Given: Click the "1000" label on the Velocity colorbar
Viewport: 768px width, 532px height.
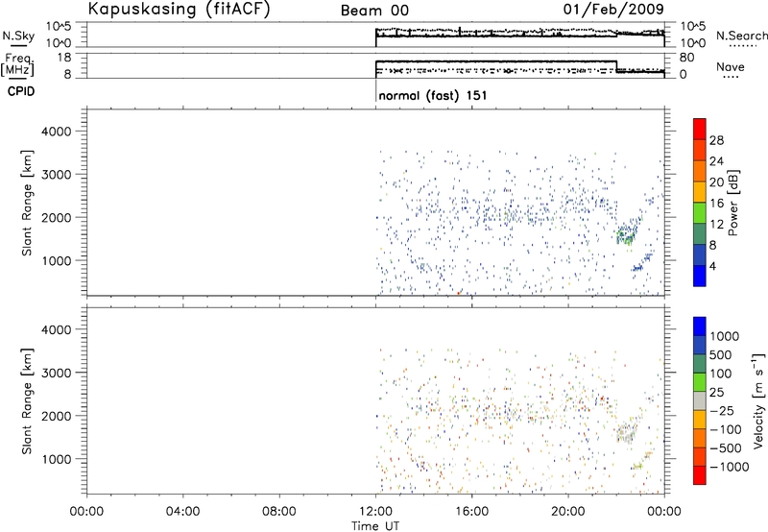Looking at the screenshot, I should [x=725, y=336].
